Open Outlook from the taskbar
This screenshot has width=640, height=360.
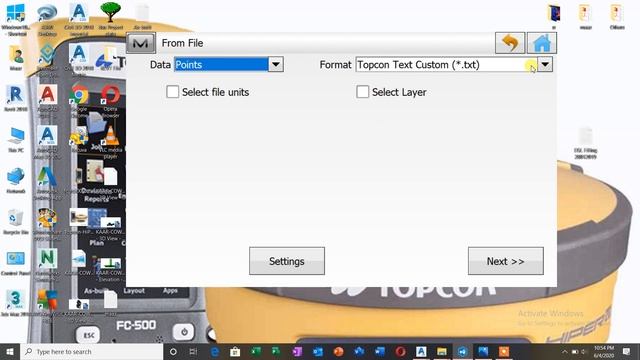click(318, 351)
